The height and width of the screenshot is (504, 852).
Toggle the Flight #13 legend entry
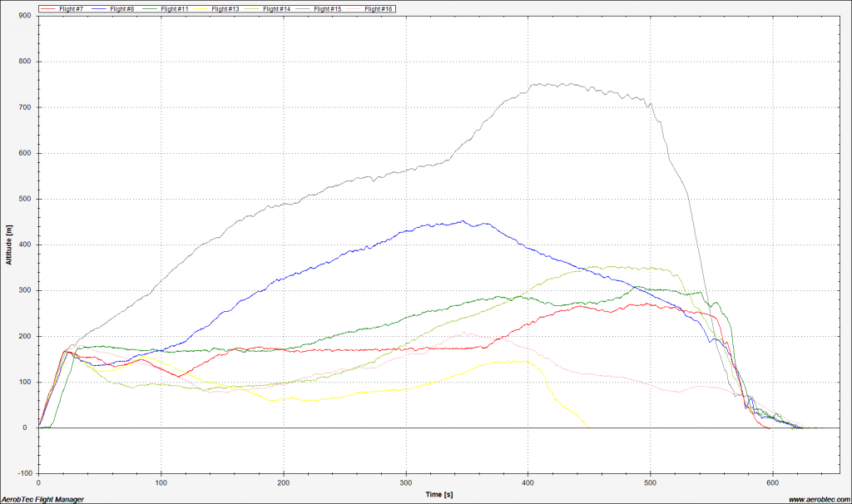pos(225,8)
